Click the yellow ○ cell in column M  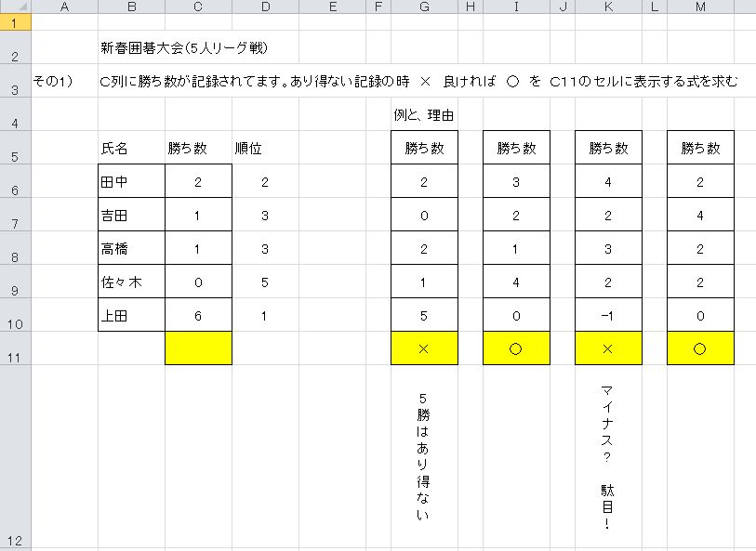click(x=700, y=348)
